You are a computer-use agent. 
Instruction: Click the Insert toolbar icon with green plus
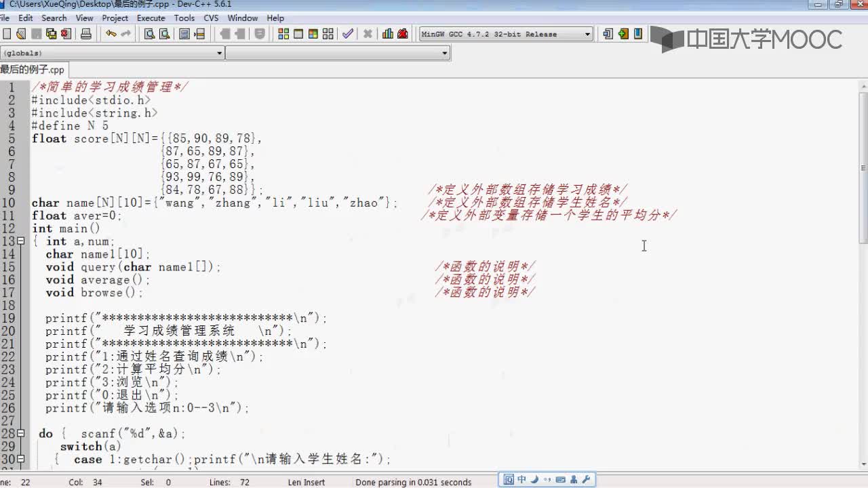pyautogui.click(x=623, y=34)
